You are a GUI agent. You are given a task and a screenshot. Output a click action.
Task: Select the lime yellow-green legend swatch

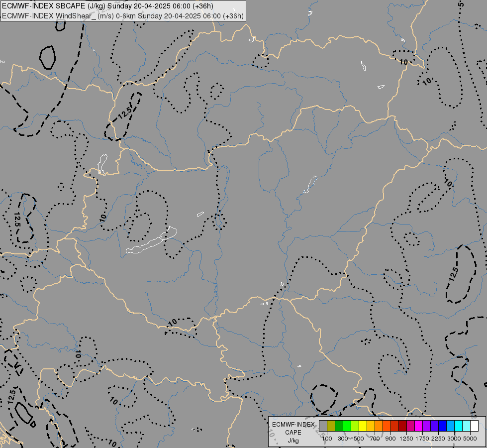tap(355, 426)
